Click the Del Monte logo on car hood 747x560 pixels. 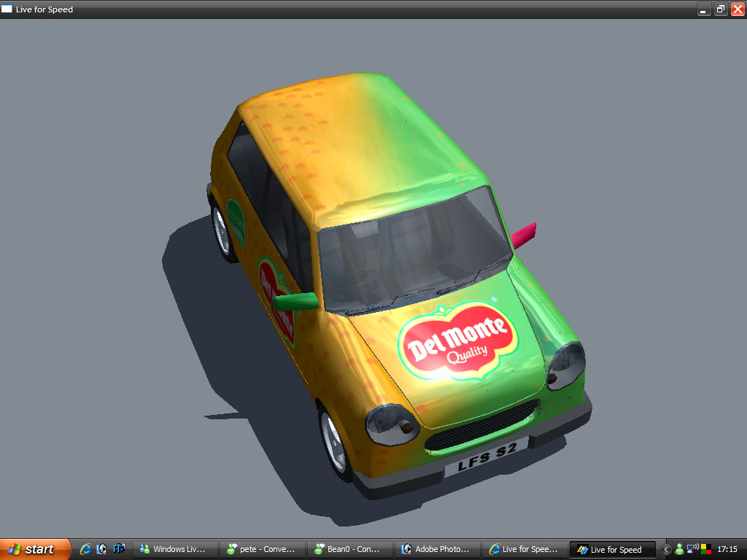click(458, 341)
